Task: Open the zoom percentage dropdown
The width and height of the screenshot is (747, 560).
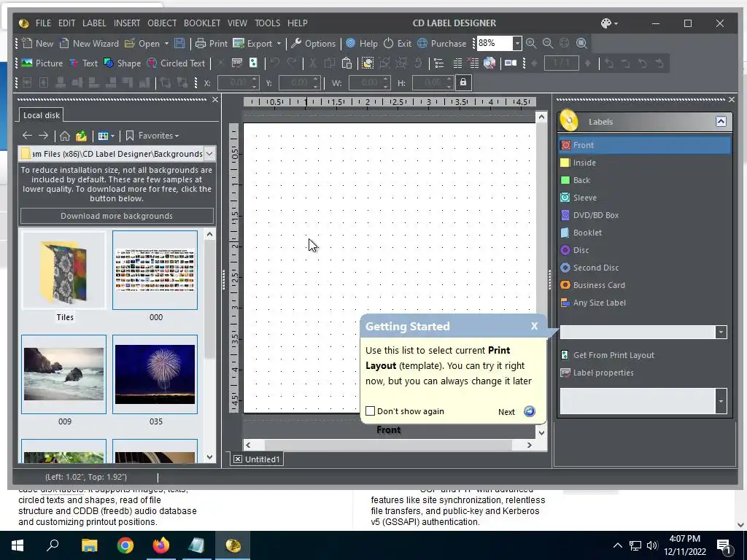Action: (x=517, y=43)
